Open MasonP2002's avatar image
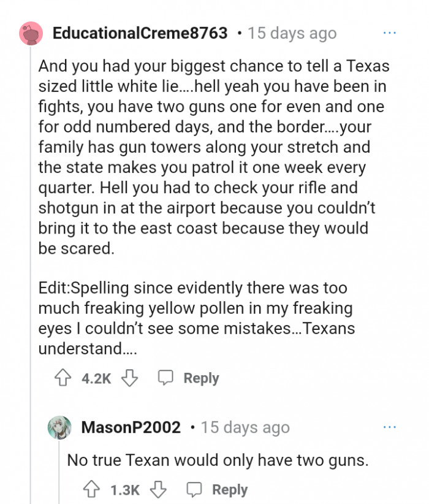Viewport: 429px width, 504px height. tap(59, 427)
